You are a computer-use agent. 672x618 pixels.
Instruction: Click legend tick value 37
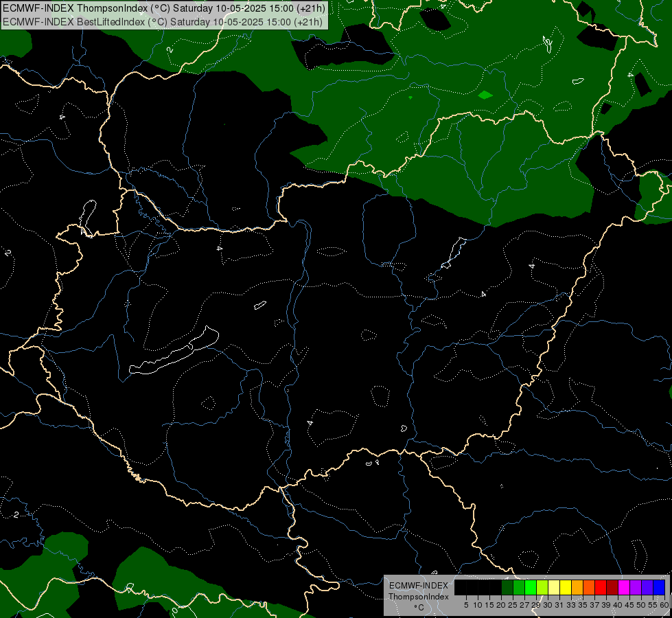pyautogui.click(x=594, y=605)
